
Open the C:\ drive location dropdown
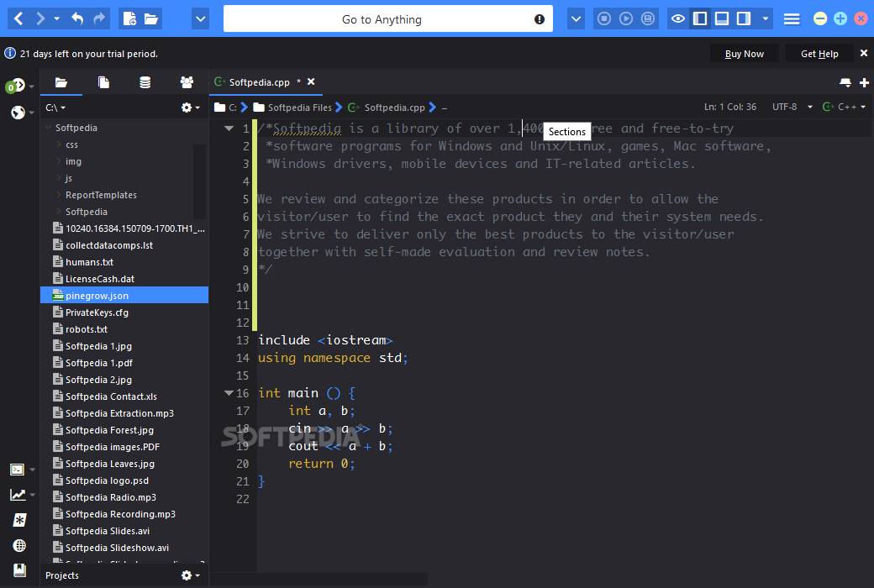(x=55, y=108)
